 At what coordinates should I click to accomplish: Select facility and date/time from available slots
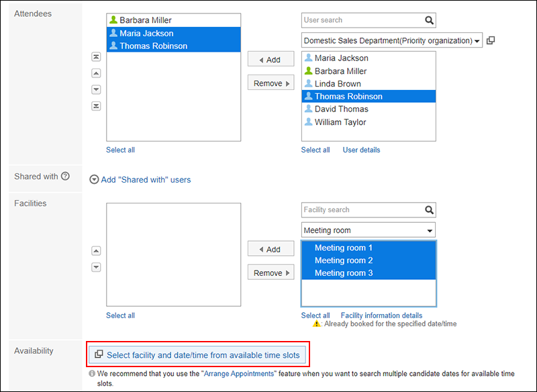(x=197, y=355)
